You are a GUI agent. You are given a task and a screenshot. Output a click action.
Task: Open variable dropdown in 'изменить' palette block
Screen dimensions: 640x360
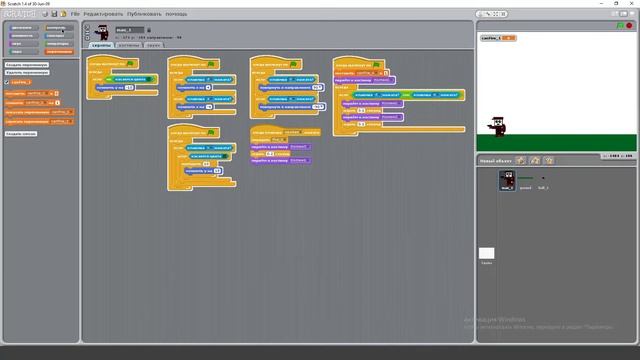coord(37,103)
